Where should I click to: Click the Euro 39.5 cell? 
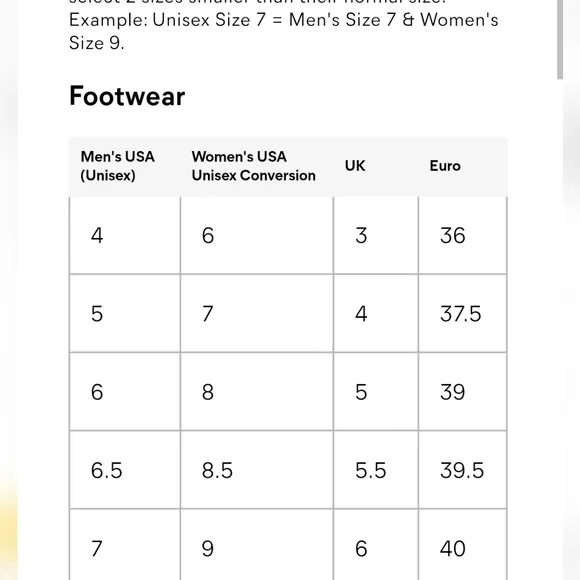coord(462,470)
